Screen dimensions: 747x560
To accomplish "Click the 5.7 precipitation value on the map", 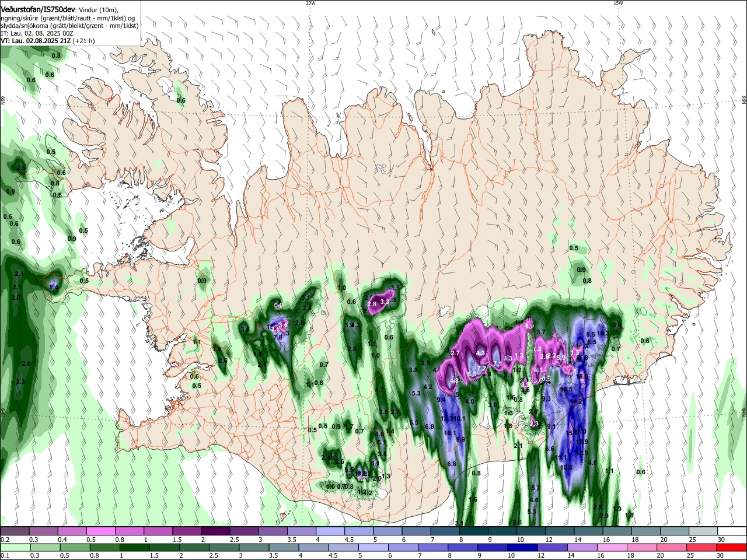I will click(535, 488).
